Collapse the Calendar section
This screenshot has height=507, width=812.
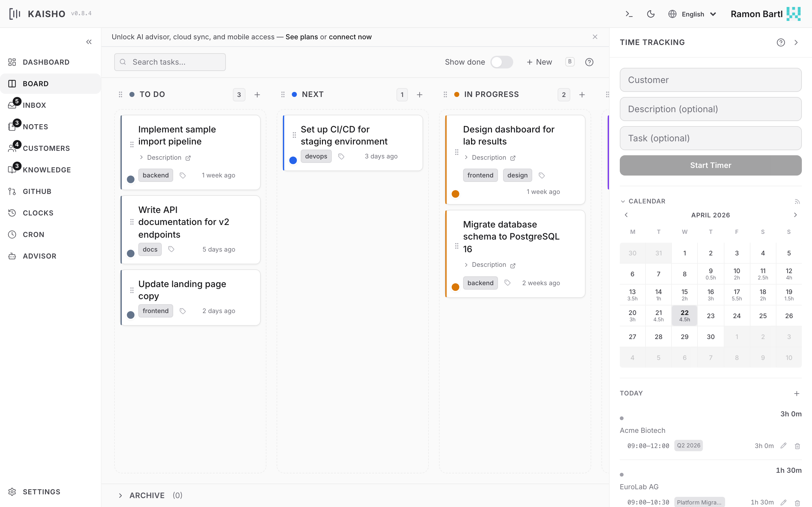click(623, 201)
